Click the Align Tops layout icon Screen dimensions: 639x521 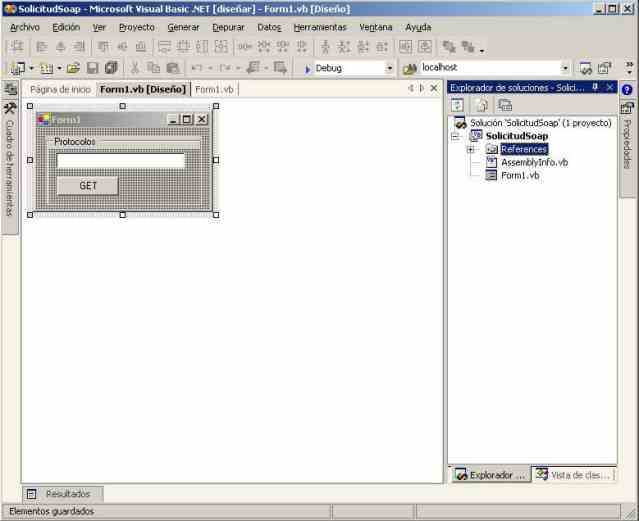pyautogui.click(x=103, y=47)
